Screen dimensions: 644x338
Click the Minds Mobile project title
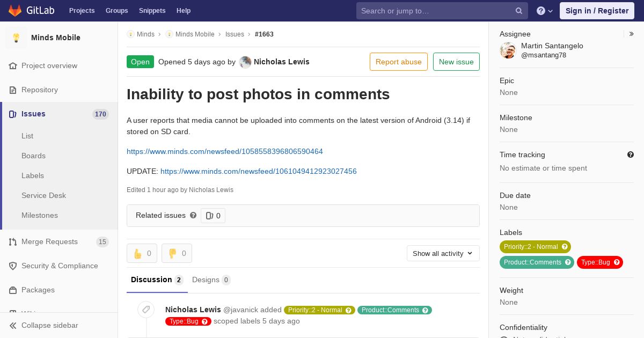pyautogui.click(x=56, y=38)
